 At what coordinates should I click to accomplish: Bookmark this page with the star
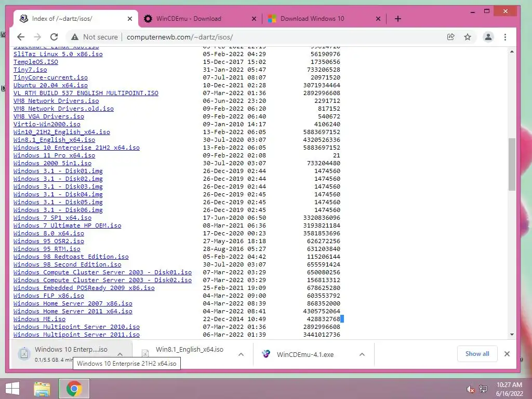[468, 37]
